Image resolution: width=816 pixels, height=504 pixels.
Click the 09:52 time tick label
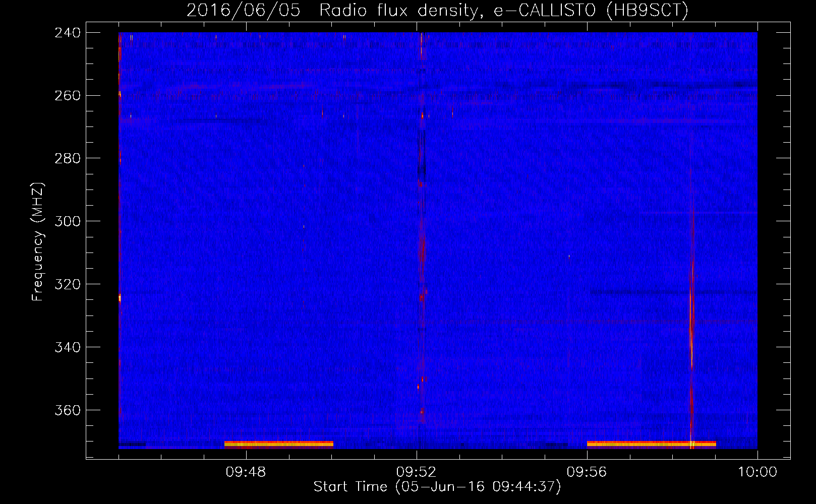click(416, 472)
